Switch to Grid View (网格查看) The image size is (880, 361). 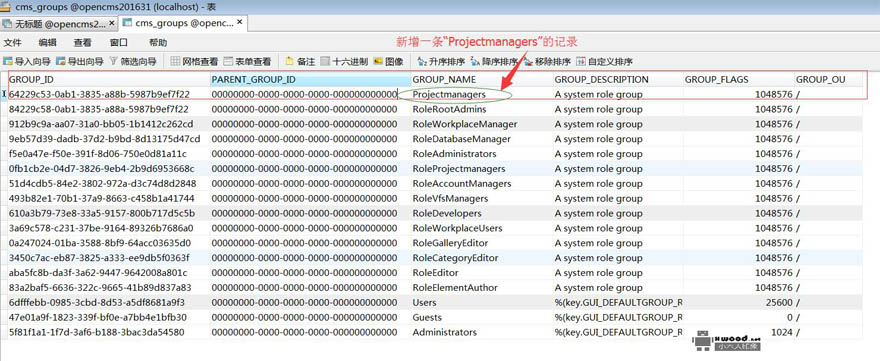point(194,62)
